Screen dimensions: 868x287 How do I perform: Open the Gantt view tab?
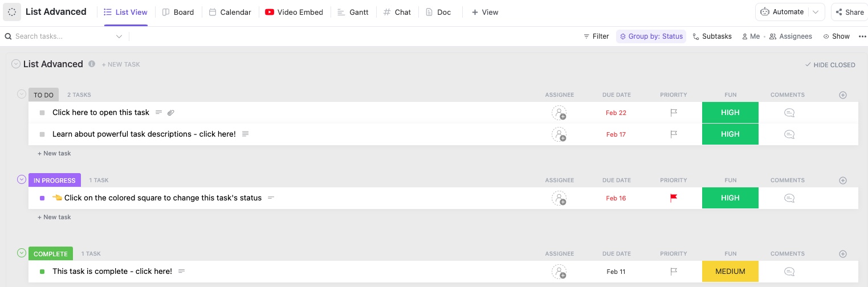coord(353,12)
